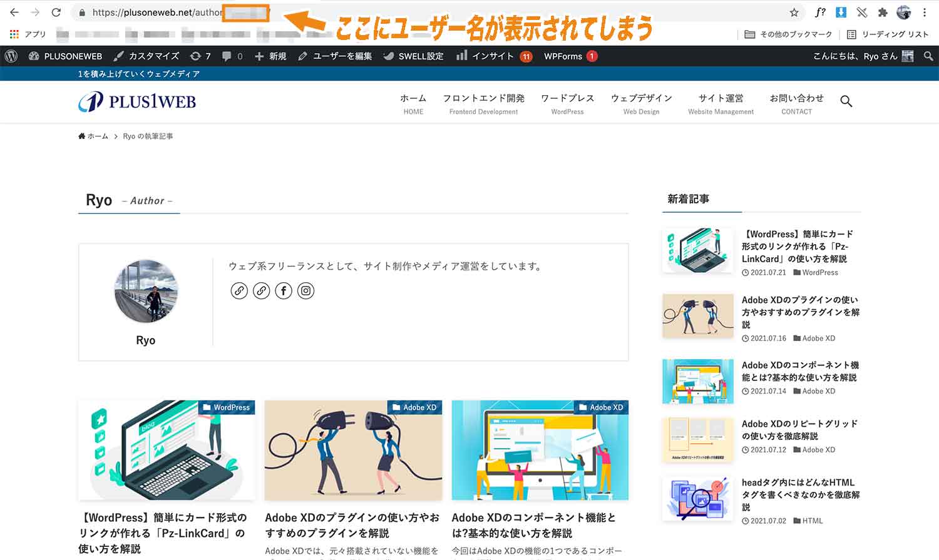The width and height of the screenshot is (939, 560).
Task: Open the リーディング リスト panel
Action: [890, 34]
